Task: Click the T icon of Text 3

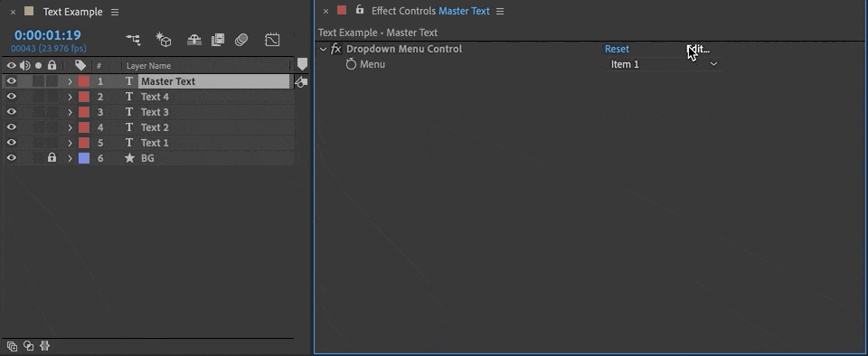Action: point(129,112)
